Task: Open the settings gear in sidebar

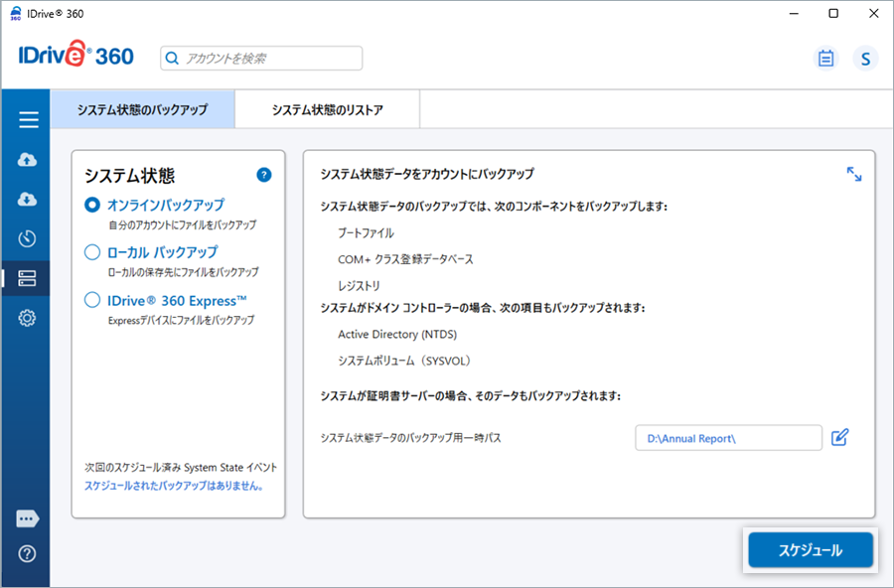Action: click(28, 318)
